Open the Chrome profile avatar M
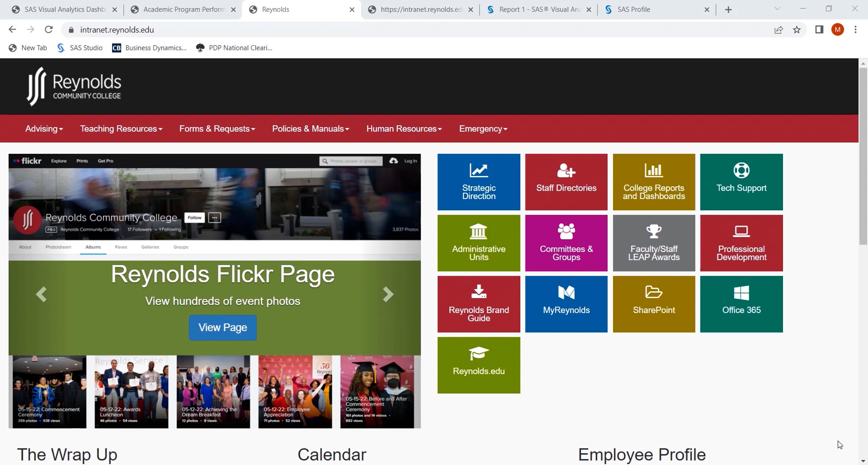 838,30
